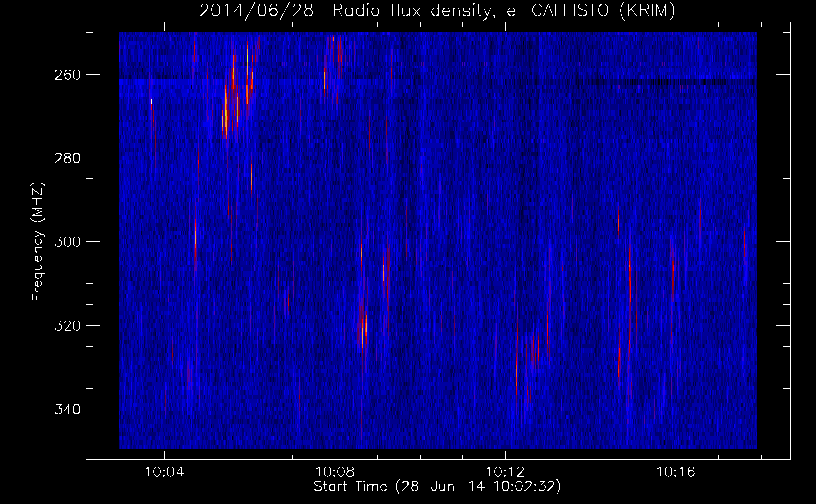The height and width of the screenshot is (504, 816).
Task: Select the 280 frequency tick label
Action: (67, 158)
